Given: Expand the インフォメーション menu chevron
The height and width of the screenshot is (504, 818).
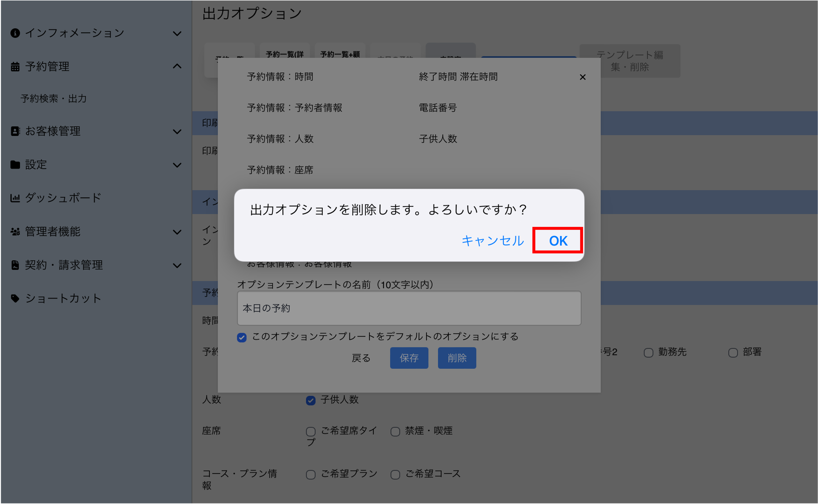Looking at the screenshot, I should [x=177, y=33].
